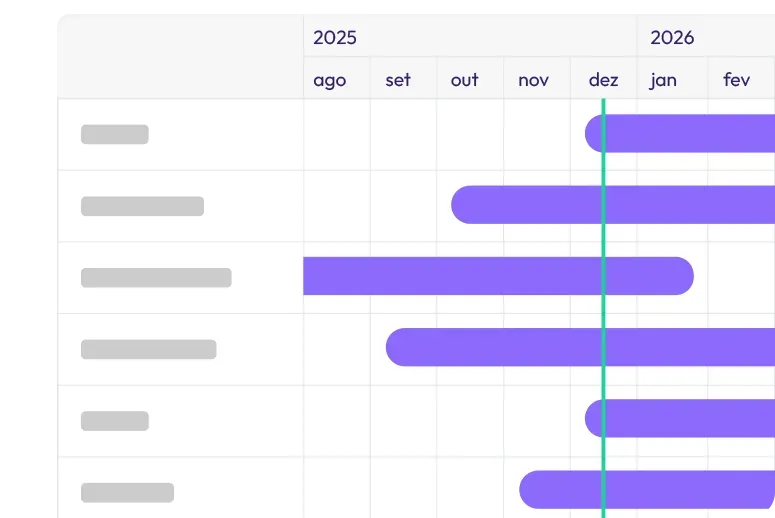Select the first row's gray task label
The height and width of the screenshot is (518, 775).
115,134
